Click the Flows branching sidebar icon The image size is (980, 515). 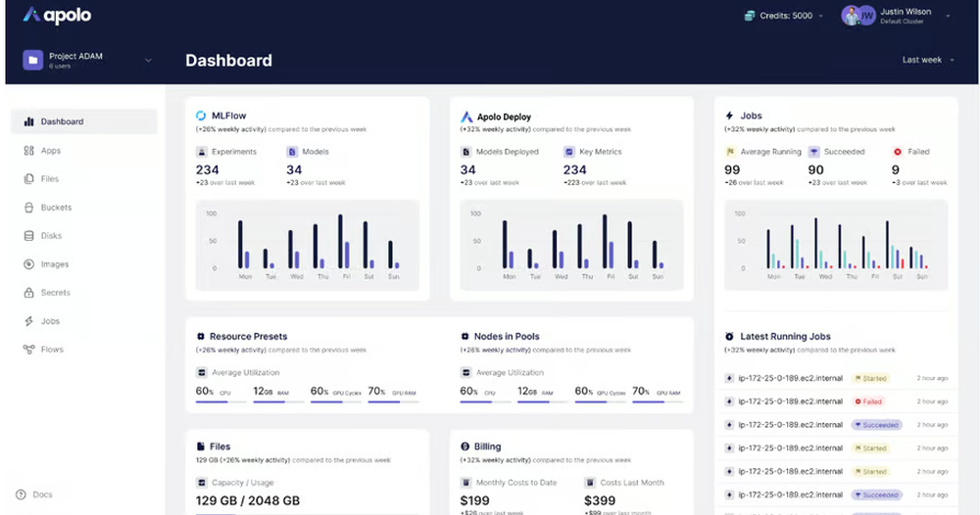28,349
